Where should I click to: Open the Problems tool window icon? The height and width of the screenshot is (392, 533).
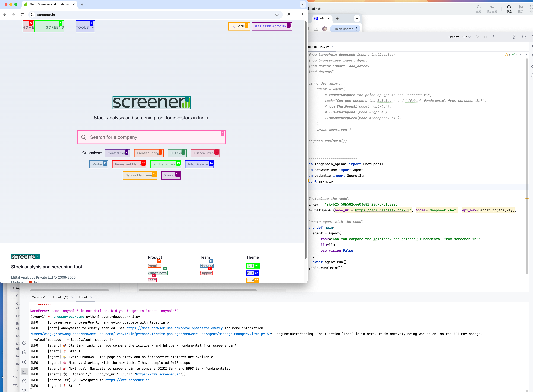(24, 381)
